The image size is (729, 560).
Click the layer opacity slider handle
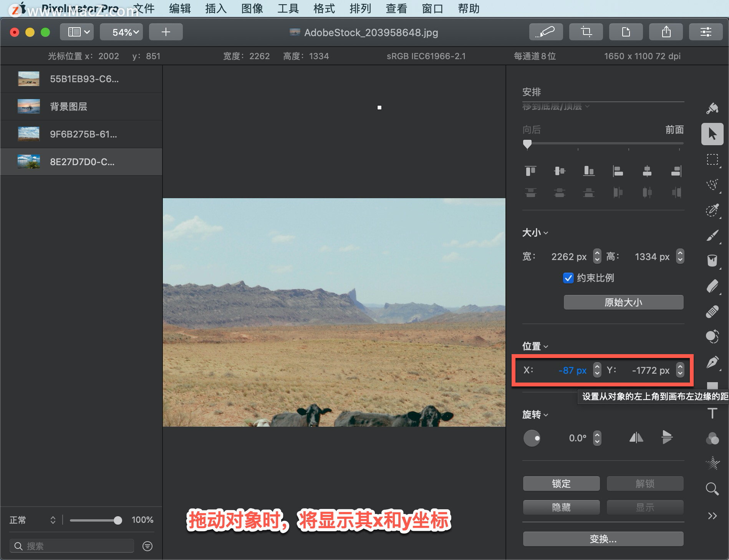click(x=118, y=520)
